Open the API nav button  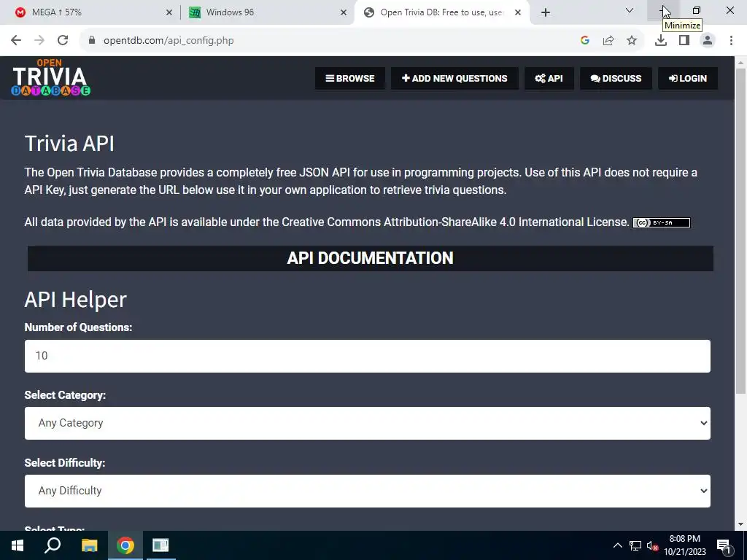(x=549, y=78)
